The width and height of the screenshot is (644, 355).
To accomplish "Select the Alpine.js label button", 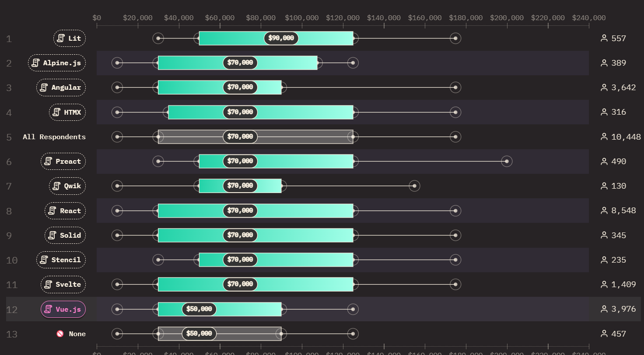I will point(57,63).
